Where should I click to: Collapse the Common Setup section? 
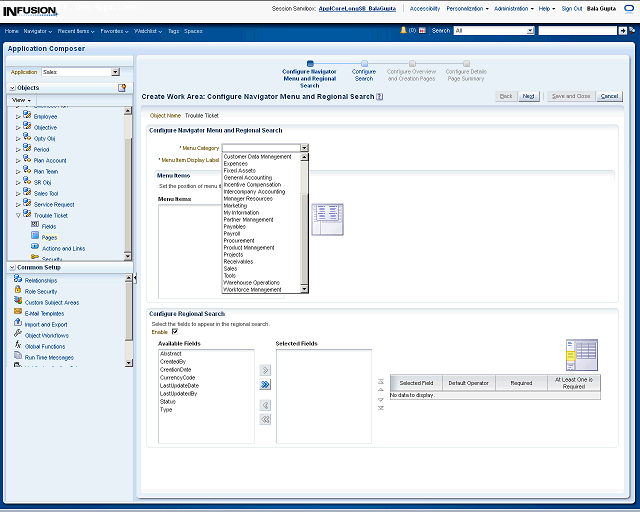[x=11, y=268]
